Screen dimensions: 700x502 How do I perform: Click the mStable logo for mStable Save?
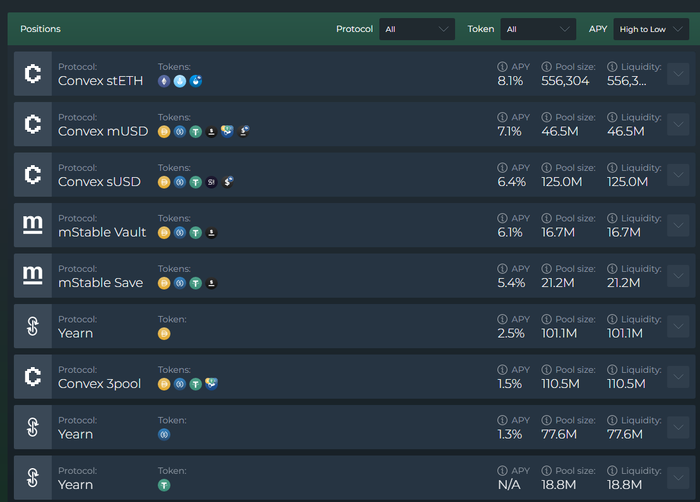point(33,276)
